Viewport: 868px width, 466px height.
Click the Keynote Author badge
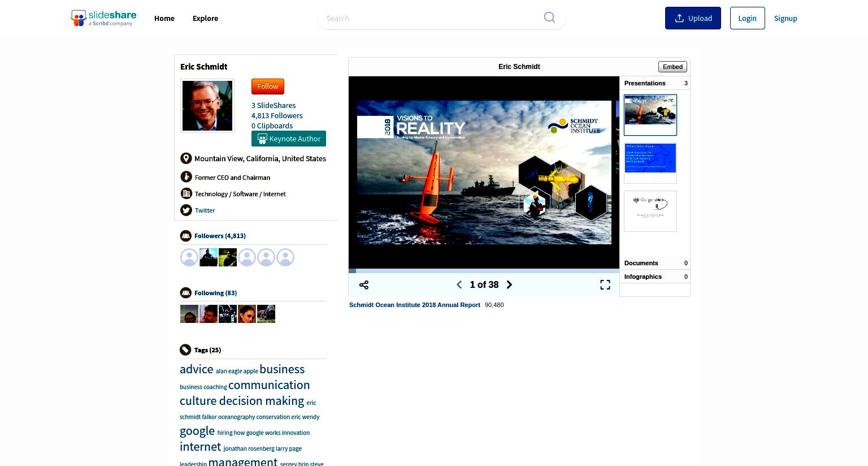[289, 139]
